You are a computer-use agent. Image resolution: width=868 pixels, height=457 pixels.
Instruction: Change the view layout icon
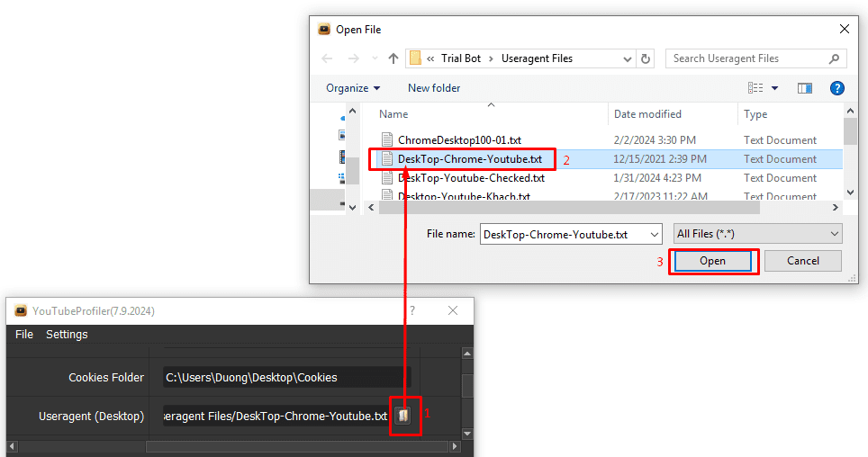[x=755, y=88]
